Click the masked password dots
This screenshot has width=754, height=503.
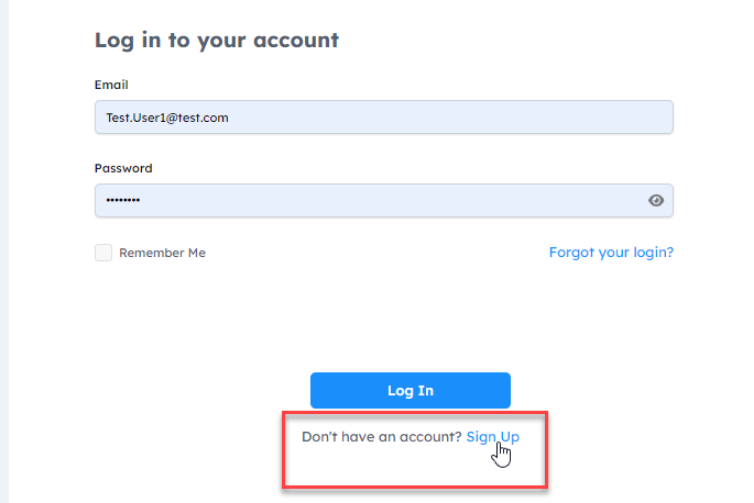point(123,201)
